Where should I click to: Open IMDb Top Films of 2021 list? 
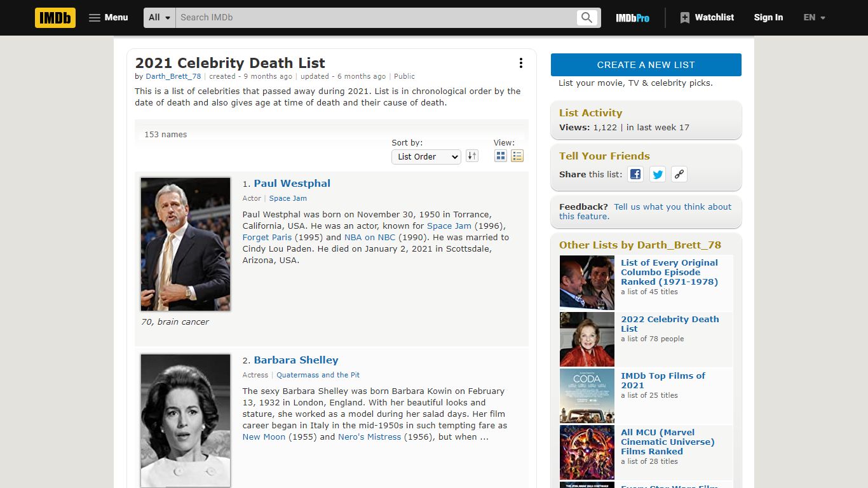point(663,380)
